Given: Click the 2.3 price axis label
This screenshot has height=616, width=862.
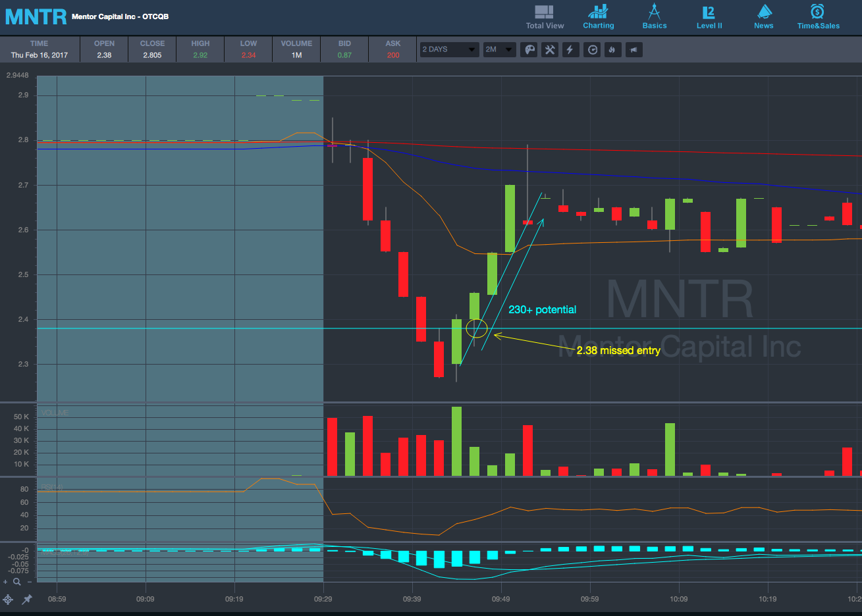Looking at the screenshot, I should pos(24,364).
